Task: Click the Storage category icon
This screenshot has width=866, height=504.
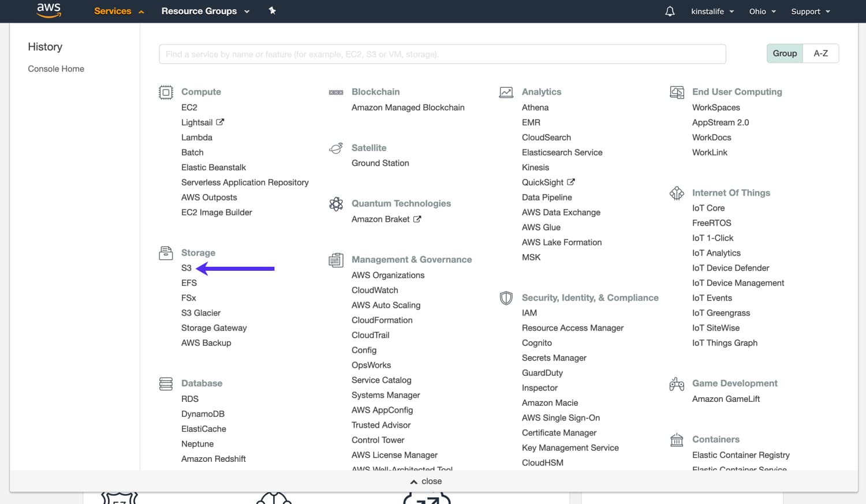Action: (x=166, y=253)
